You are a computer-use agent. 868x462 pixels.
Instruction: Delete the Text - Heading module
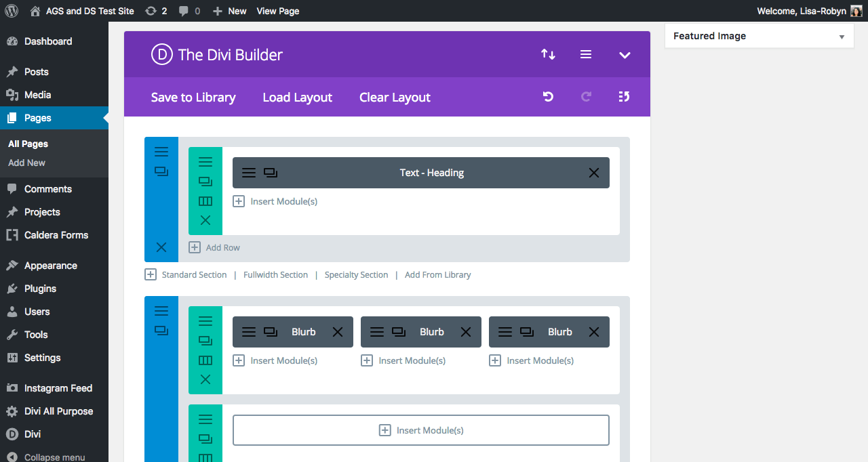click(594, 173)
